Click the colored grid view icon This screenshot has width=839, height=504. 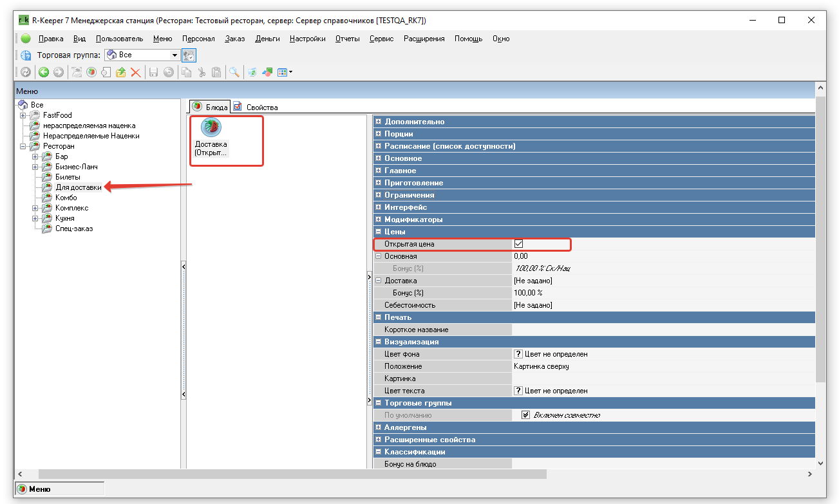pyautogui.click(x=283, y=73)
